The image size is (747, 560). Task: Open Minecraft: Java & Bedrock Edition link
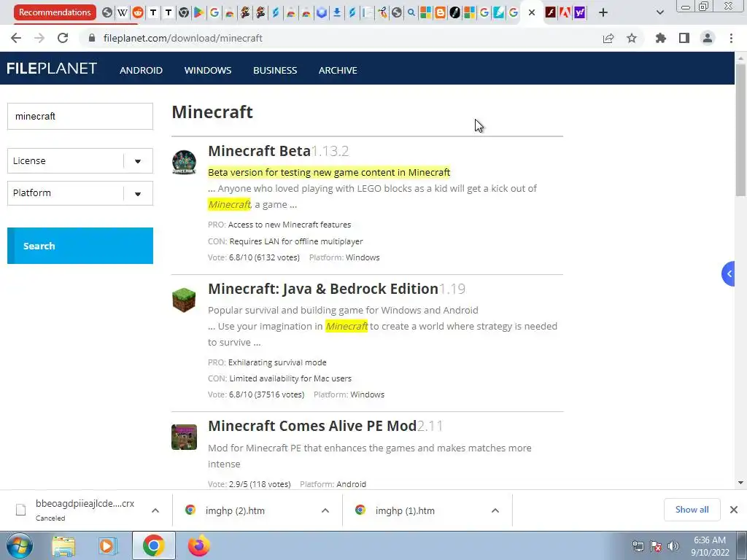(323, 289)
